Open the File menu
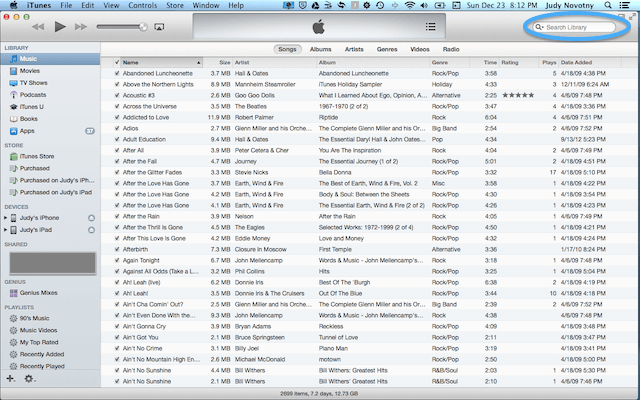This screenshot has width=640, height=400. point(66,5)
